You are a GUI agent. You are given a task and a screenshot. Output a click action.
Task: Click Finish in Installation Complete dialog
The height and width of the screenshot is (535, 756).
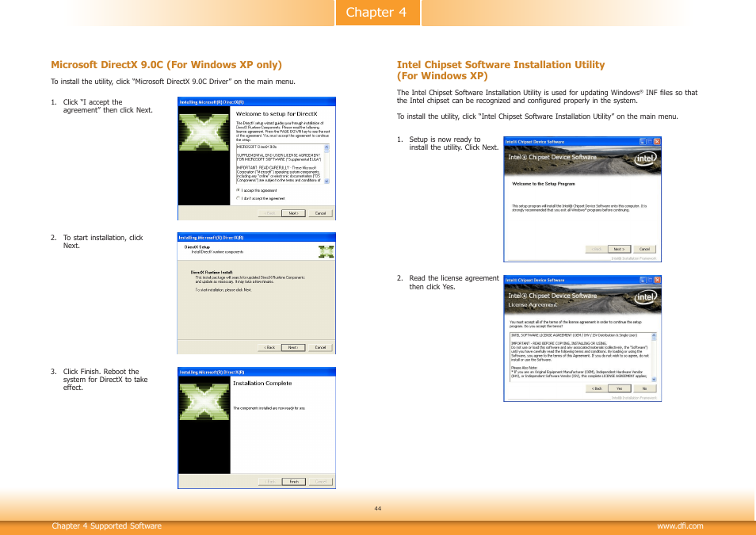[294, 481]
